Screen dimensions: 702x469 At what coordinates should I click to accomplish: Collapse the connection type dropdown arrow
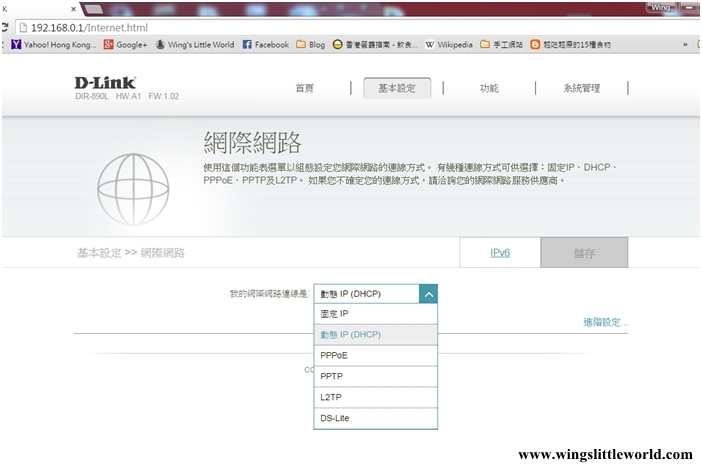(427, 294)
